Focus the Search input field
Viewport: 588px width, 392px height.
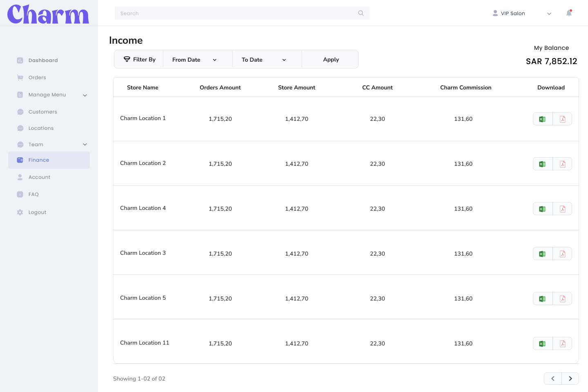(242, 13)
